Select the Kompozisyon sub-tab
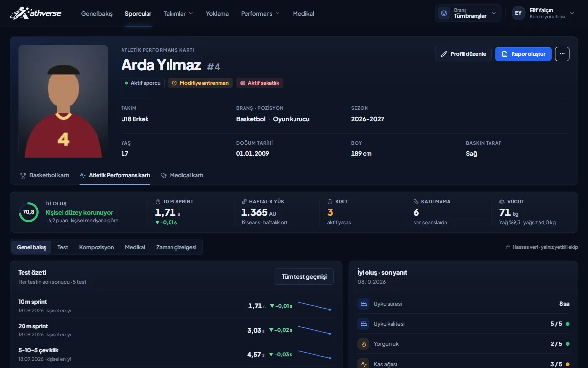The width and height of the screenshot is (588, 368). pos(97,247)
